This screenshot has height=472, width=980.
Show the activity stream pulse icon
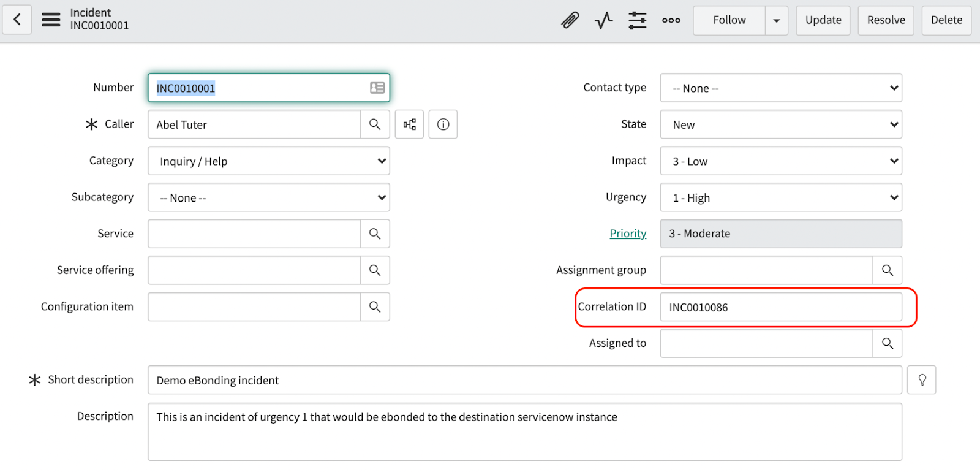tap(604, 20)
